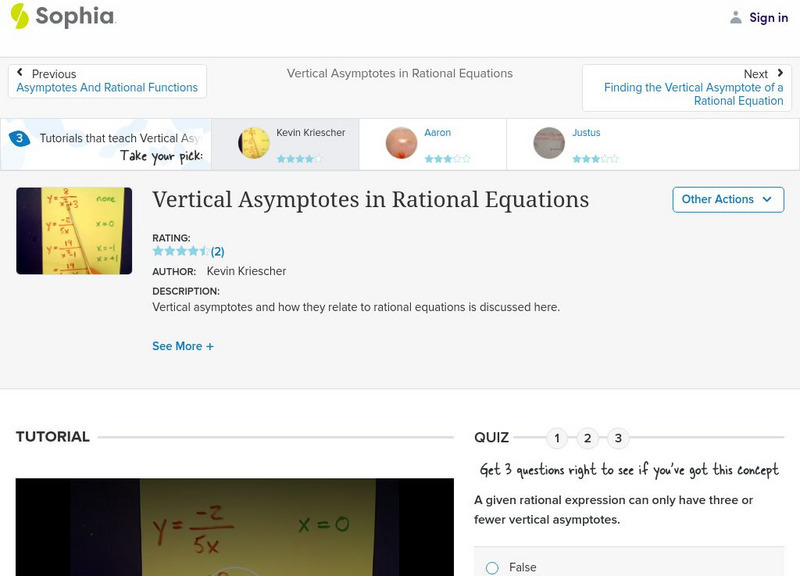
Task: Select Justus's avatar thumbnail
Action: click(547, 143)
